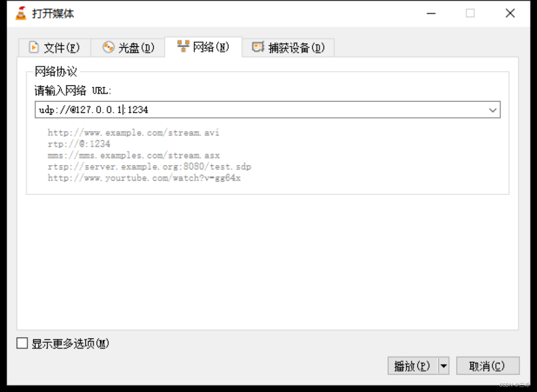Click inside the network URL input field

pos(267,110)
